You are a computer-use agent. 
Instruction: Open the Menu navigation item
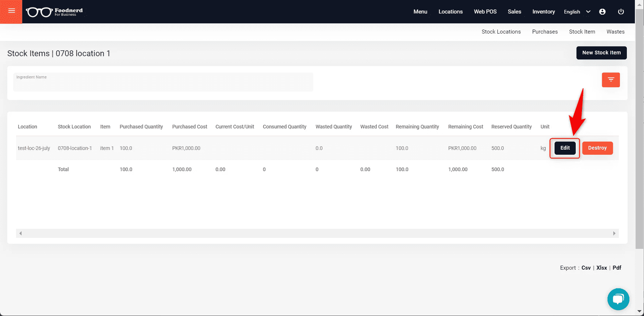click(x=420, y=12)
